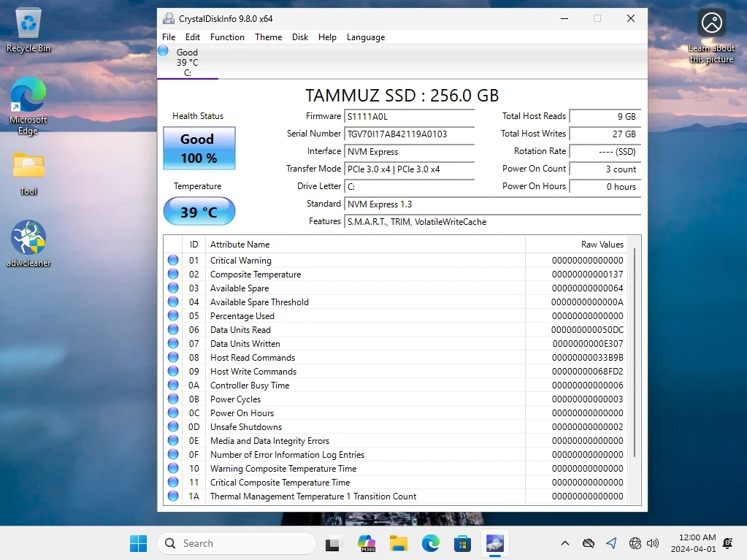Open the Theme menu
Viewport: 747px width, 560px height.
268,37
